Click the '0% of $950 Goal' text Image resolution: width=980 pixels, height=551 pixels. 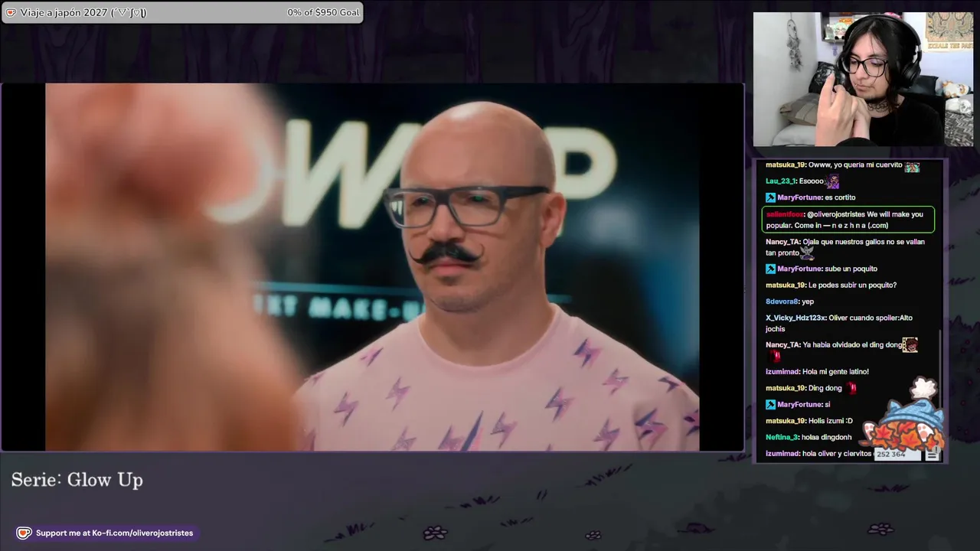[323, 12]
